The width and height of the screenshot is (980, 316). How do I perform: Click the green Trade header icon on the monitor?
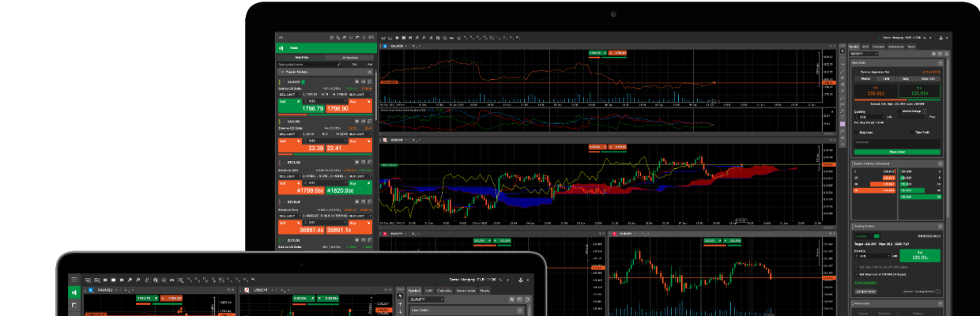[281, 48]
